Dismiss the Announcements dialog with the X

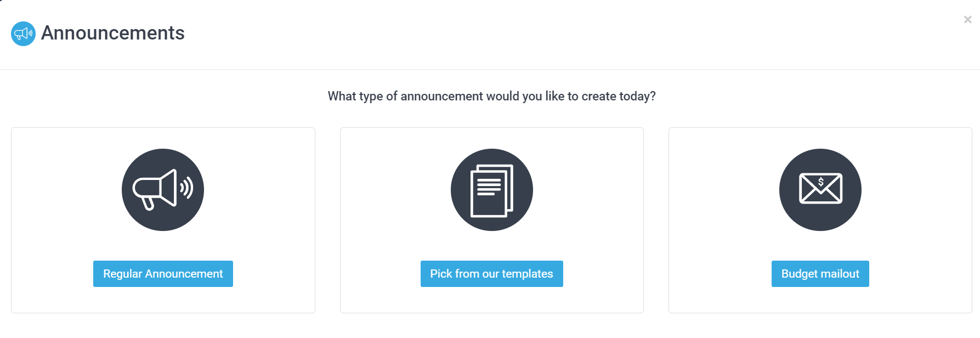967,19
